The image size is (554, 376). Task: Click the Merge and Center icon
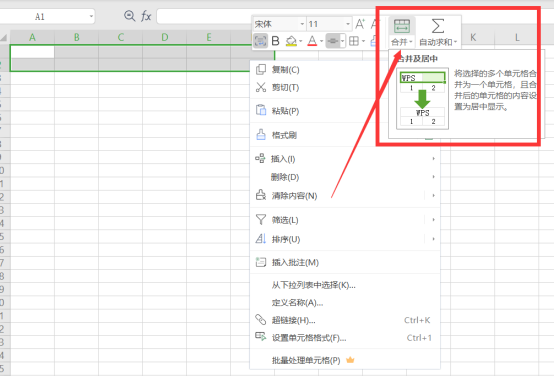tap(402, 26)
